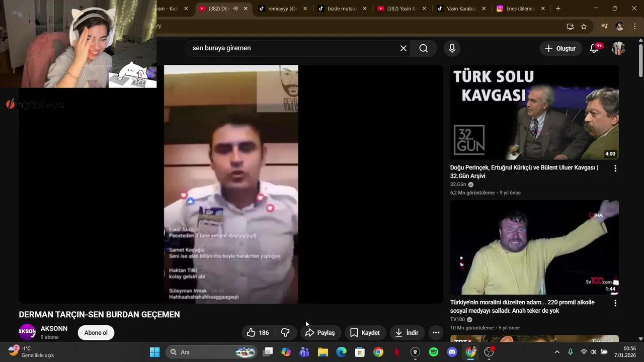Open the Windows Start menu
The image size is (644, 362).
[154, 352]
